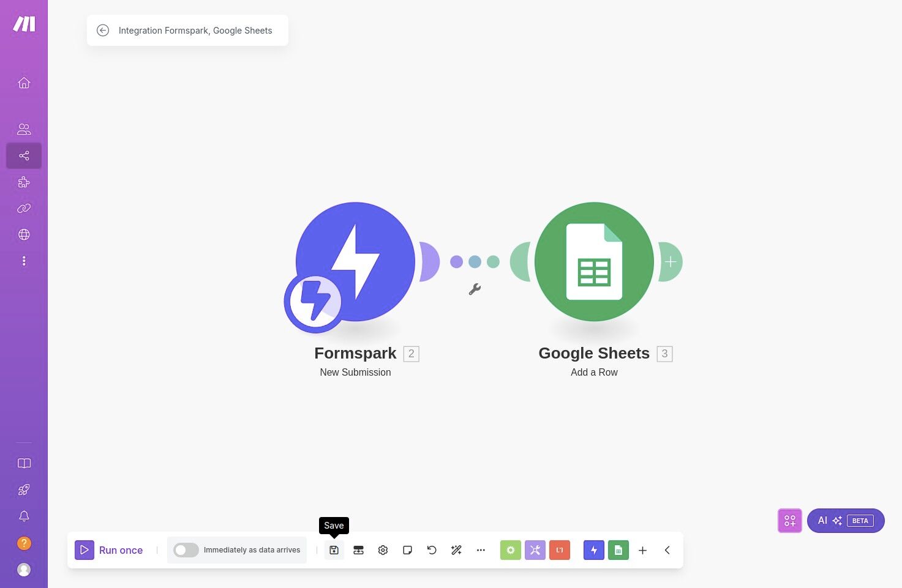902x588 pixels.
Task: Open the red Text parser icon
Action: 560,550
